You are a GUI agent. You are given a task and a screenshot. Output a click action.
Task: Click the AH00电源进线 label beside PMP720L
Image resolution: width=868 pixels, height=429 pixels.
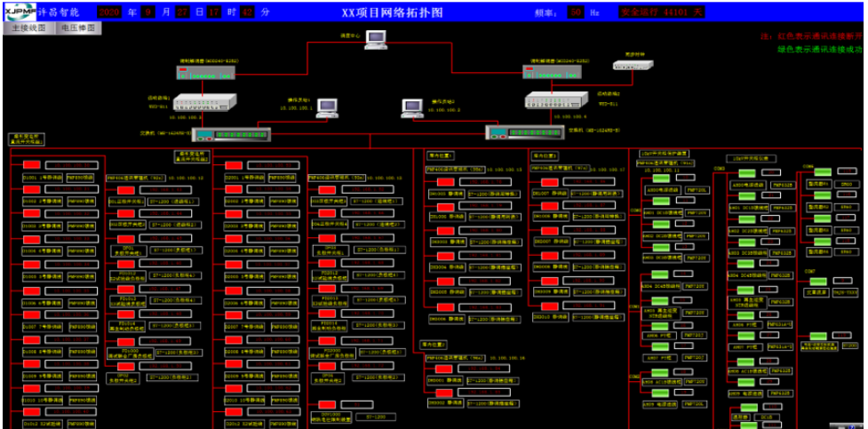coord(662,190)
